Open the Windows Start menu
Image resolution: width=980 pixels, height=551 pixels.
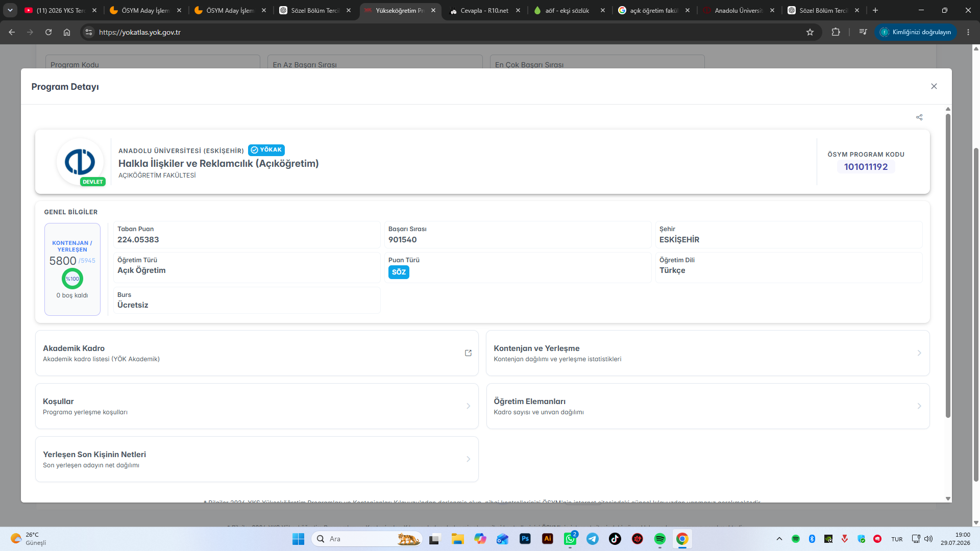[x=298, y=539]
